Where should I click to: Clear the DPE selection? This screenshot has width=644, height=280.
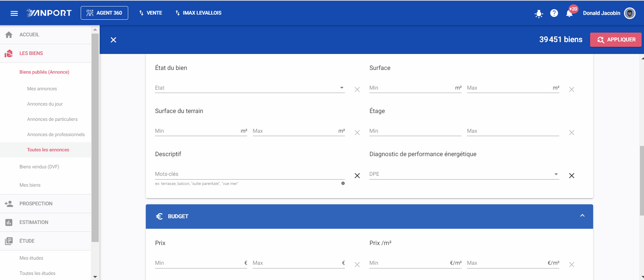[x=571, y=176]
